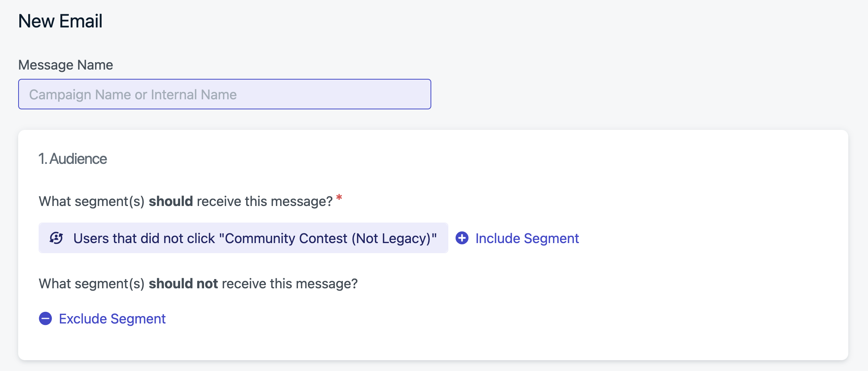The height and width of the screenshot is (371, 868).
Task: Click the Message Name label
Action: click(x=66, y=65)
